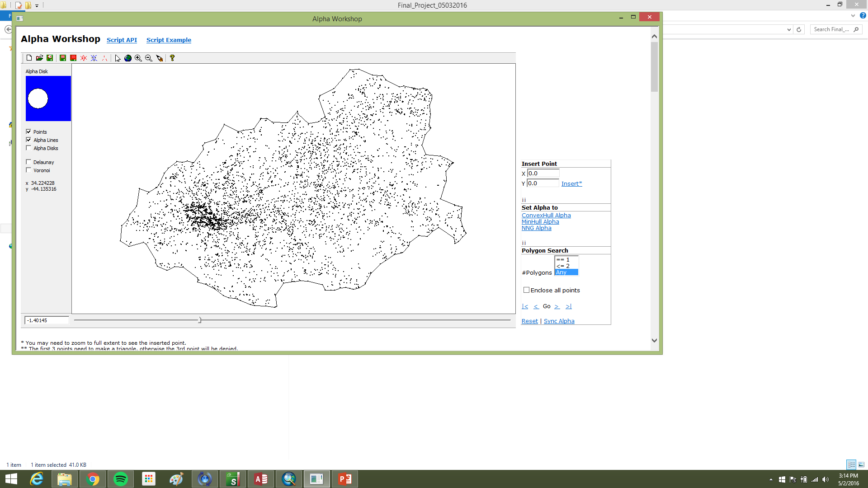
Task: Enable the Delaunay checkbox
Action: 29,162
